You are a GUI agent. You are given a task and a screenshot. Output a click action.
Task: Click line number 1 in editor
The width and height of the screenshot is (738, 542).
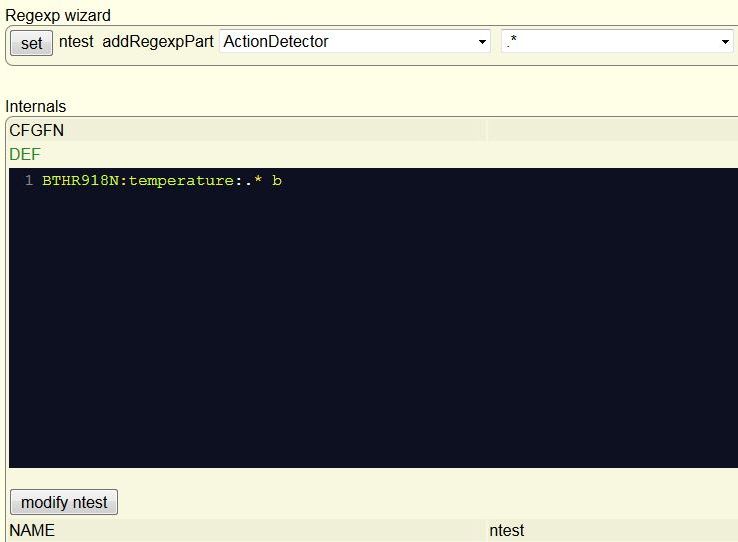(x=29, y=181)
